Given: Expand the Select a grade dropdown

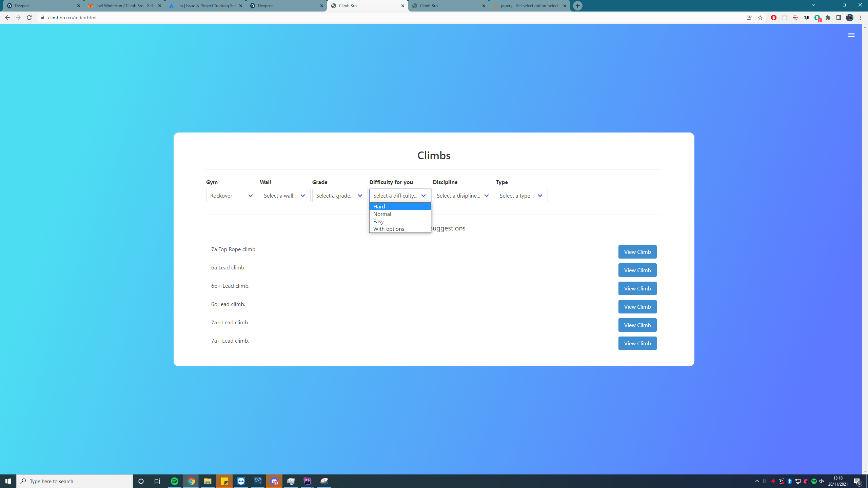Looking at the screenshot, I should 339,196.
